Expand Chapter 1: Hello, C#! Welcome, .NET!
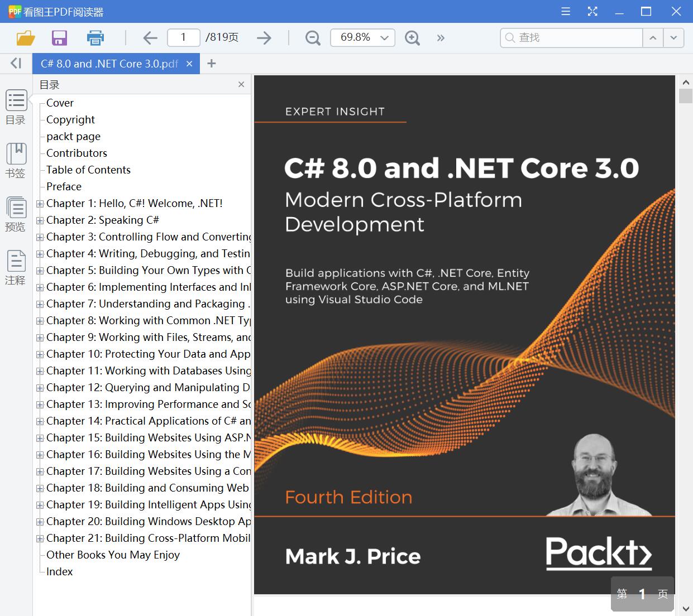This screenshot has width=693, height=616. (x=40, y=204)
